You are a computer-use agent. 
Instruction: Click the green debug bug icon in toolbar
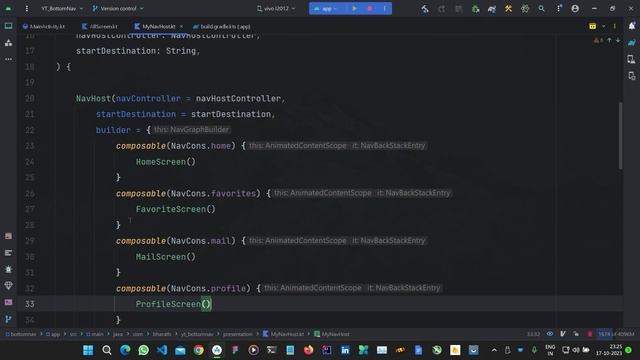pyautogui.click(x=475, y=8)
